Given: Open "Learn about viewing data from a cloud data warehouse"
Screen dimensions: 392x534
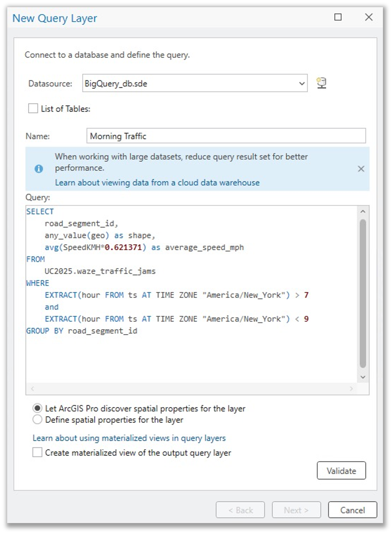Looking at the screenshot, I should coord(157,183).
